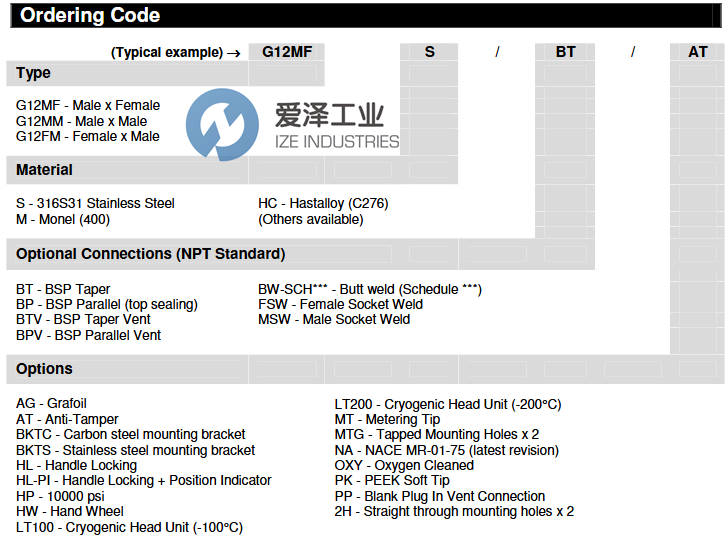Viewport: 728px width, 542px height.
Task: Select the G12MF typical example code cell
Action: point(287,52)
